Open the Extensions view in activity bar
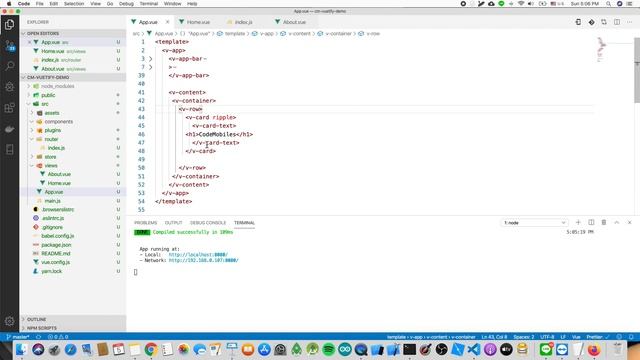 [x=9, y=107]
